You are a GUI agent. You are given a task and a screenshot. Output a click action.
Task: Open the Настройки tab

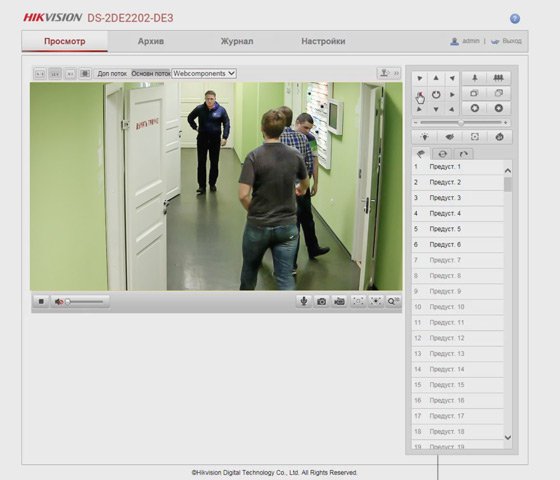[323, 41]
